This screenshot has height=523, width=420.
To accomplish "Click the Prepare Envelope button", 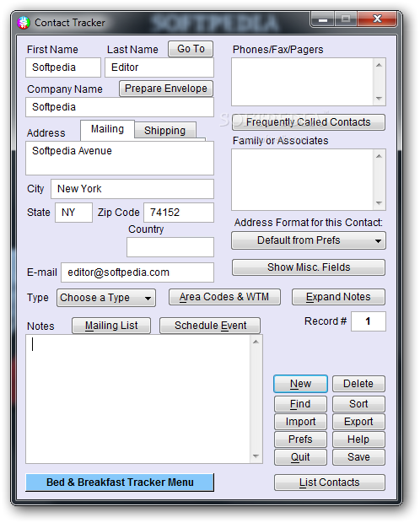I will (x=166, y=89).
